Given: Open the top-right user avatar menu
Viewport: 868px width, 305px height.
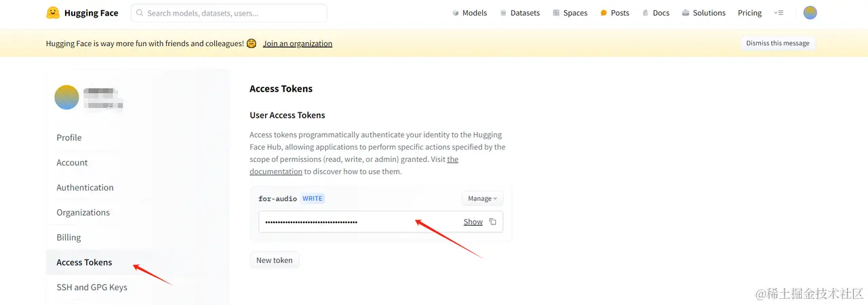Looking at the screenshot, I should point(810,13).
